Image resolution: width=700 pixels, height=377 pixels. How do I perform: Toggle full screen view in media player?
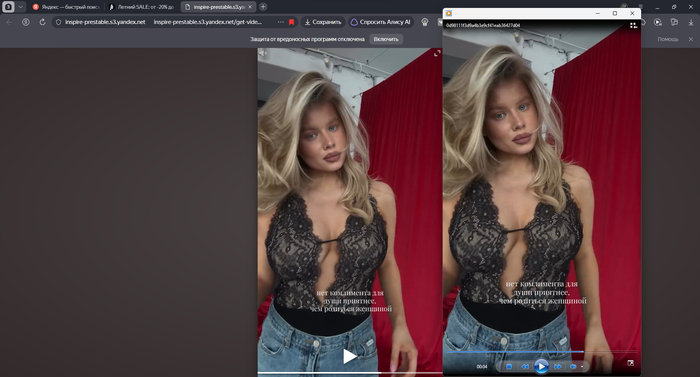coord(630,363)
